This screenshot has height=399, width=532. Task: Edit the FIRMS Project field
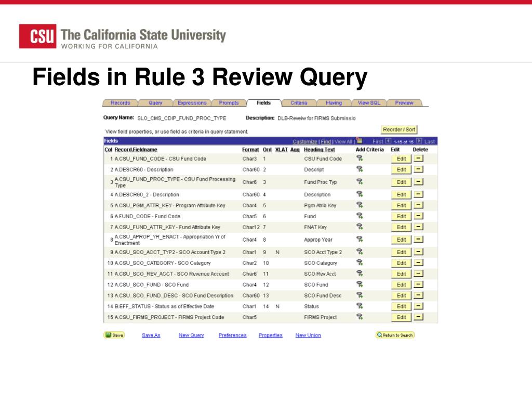pyautogui.click(x=402, y=317)
